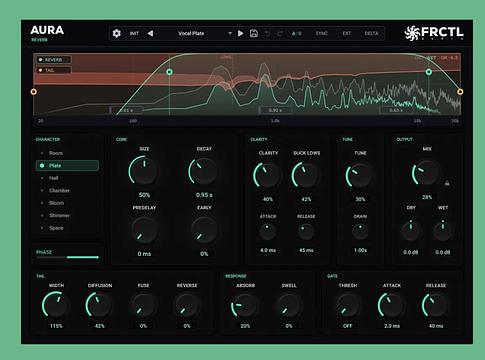
Task: Click the preset dropdown arrow
Action: point(230,34)
